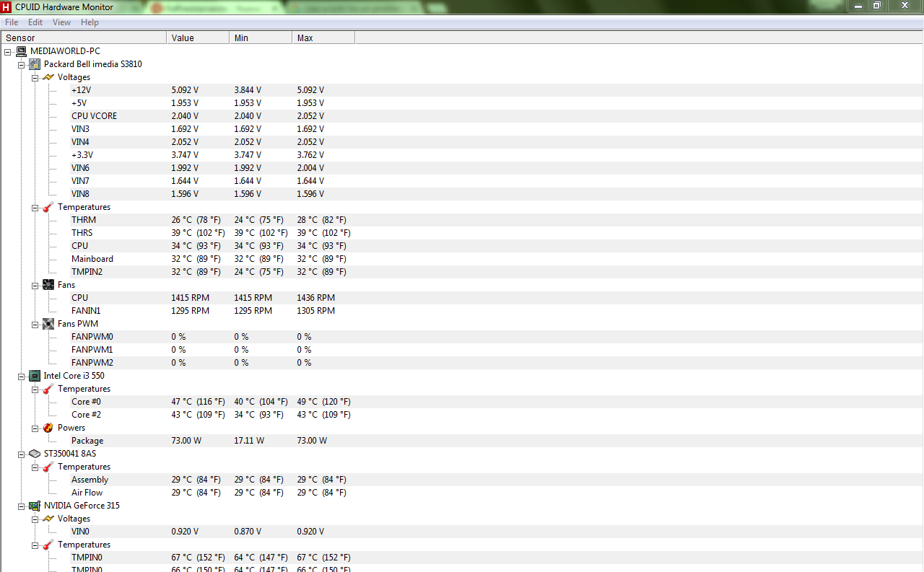Collapse the ST350041 8AS drive node
The height and width of the screenshot is (572, 924).
[21, 454]
